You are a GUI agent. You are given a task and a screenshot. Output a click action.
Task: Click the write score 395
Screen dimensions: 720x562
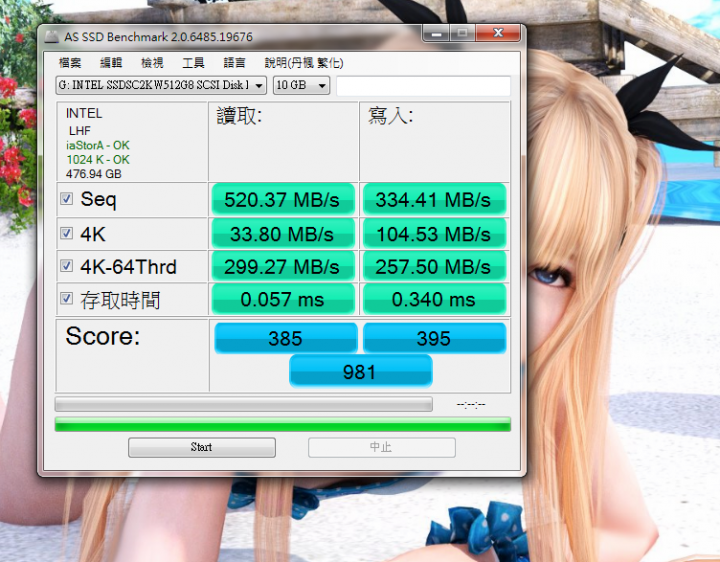pos(434,338)
